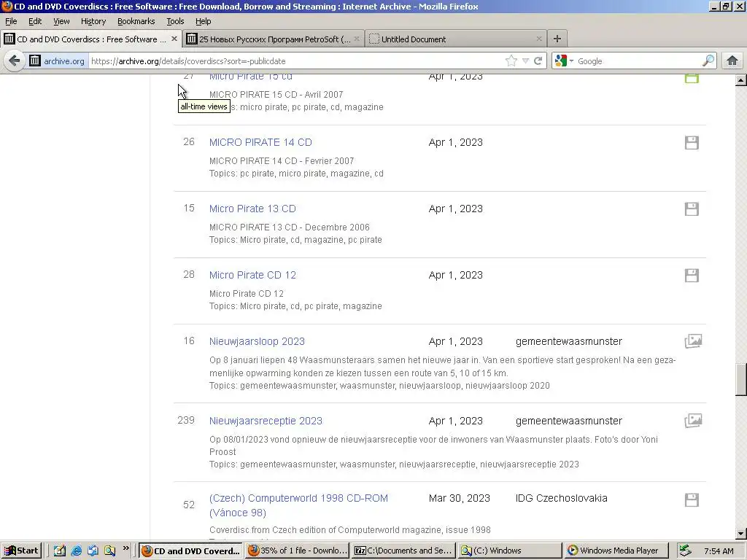Switch to C:\Documents and Se... taskbar window

403,551
